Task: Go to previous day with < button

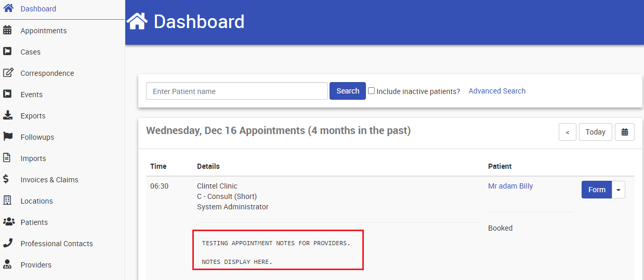Action: coord(568,132)
